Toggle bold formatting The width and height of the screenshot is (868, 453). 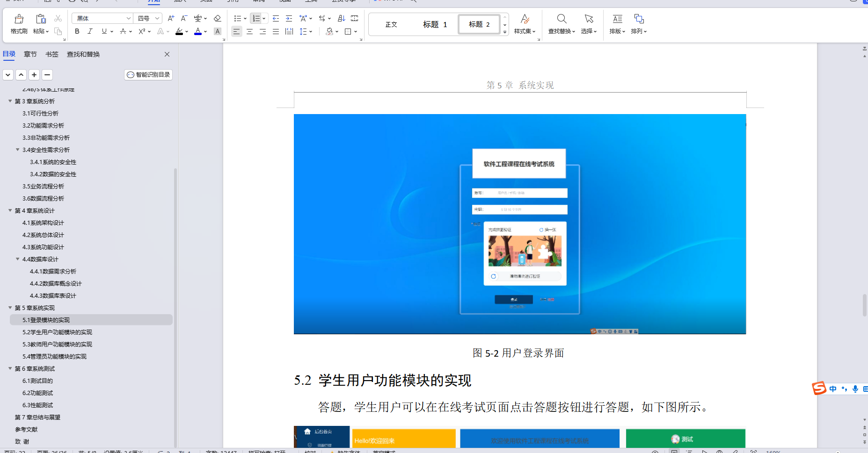click(77, 32)
